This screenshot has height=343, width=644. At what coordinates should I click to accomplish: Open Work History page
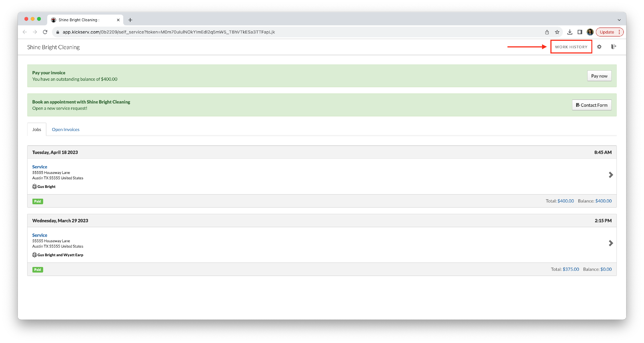pyautogui.click(x=571, y=47)
